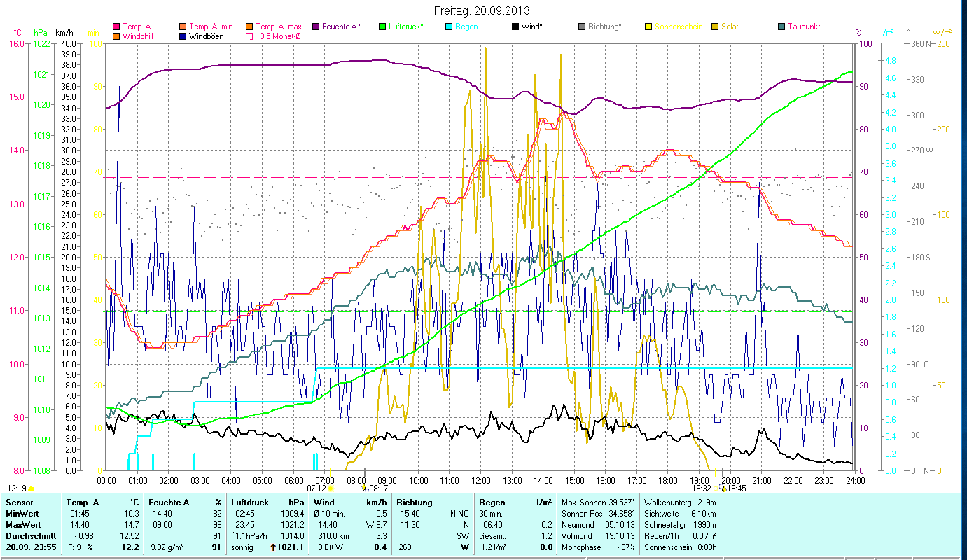
Task: Click the Windchill legend label
Action: click(137, 36)
